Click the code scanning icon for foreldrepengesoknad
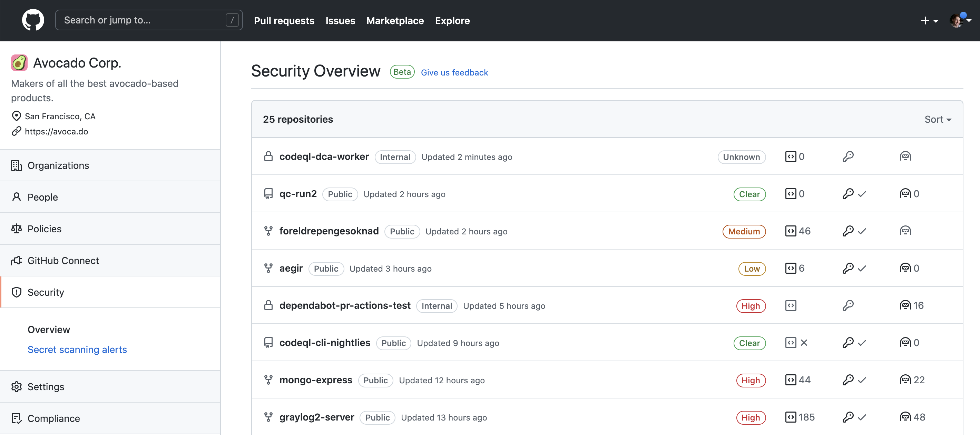 point(791,231)
